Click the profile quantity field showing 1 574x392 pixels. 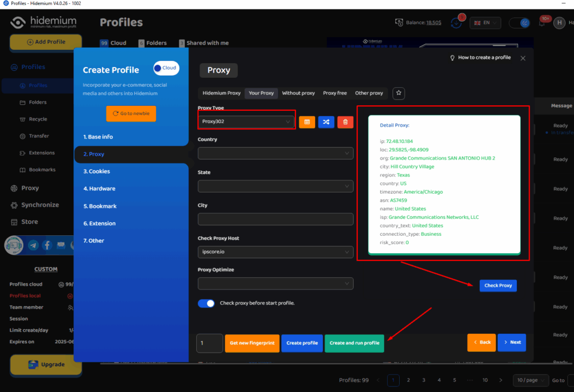[210, 343]
